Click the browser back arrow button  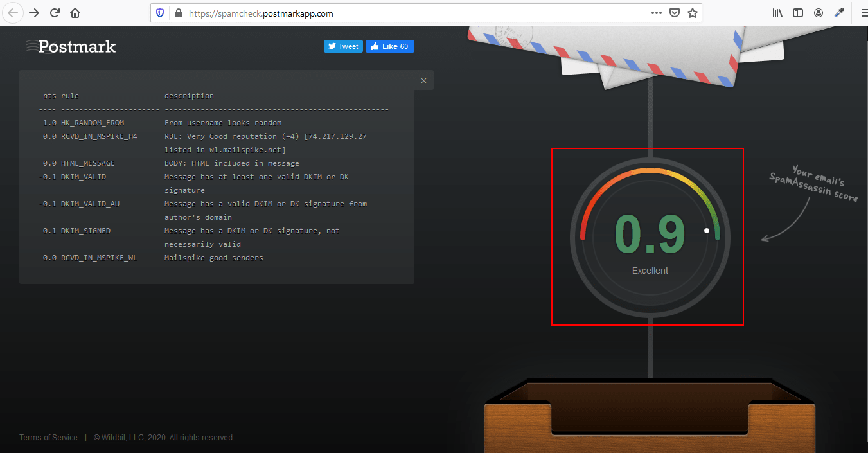(x=13, y=13)
